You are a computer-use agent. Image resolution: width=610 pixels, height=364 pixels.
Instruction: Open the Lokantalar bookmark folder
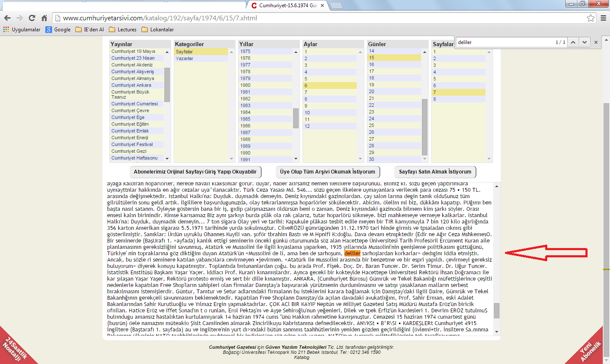[158, 30]
